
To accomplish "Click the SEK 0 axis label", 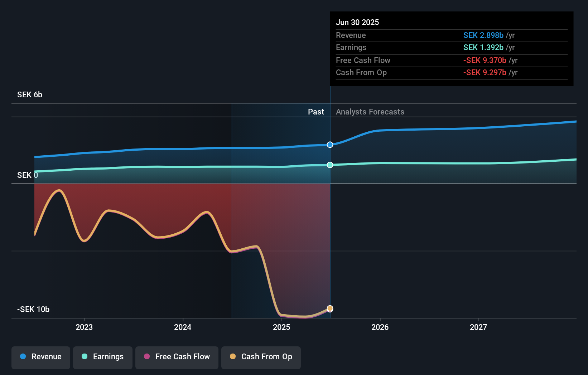I will (x=28, y=175).
